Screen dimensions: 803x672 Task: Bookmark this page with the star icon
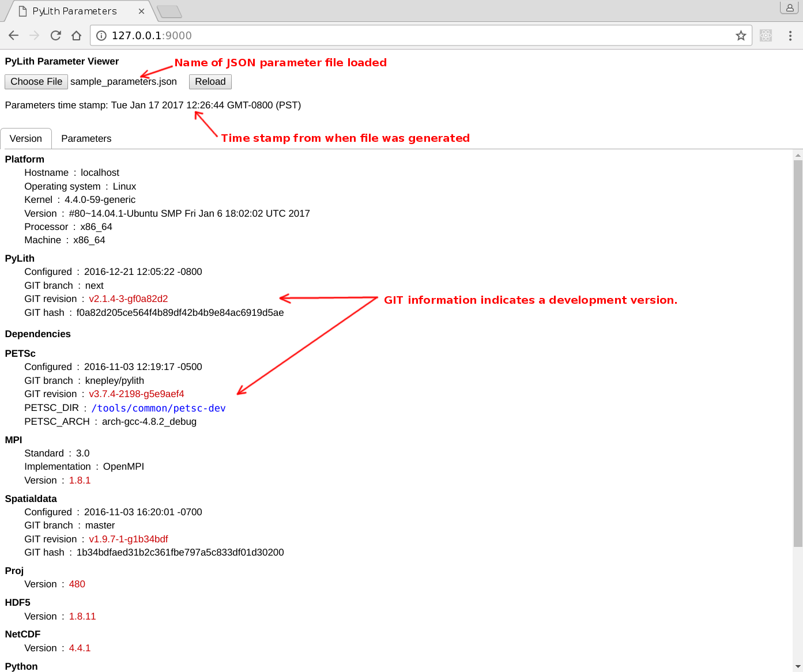pos(741,36)
